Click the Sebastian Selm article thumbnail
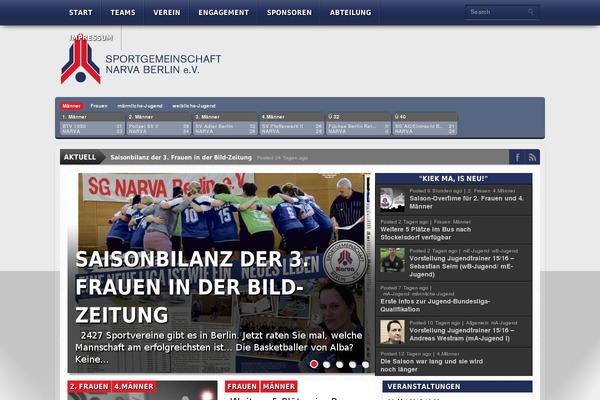Screen dimensions: 600x400 click(392, 260)
